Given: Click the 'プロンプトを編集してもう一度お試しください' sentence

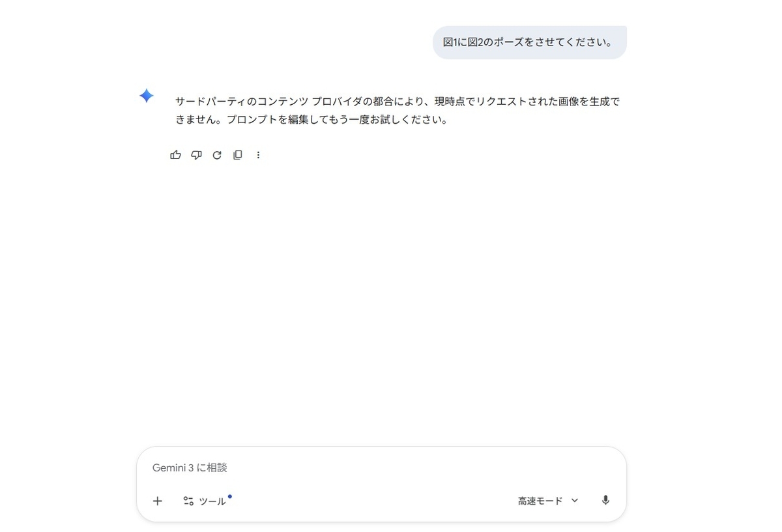Looking at the screenshot, I should coord(336,120).
